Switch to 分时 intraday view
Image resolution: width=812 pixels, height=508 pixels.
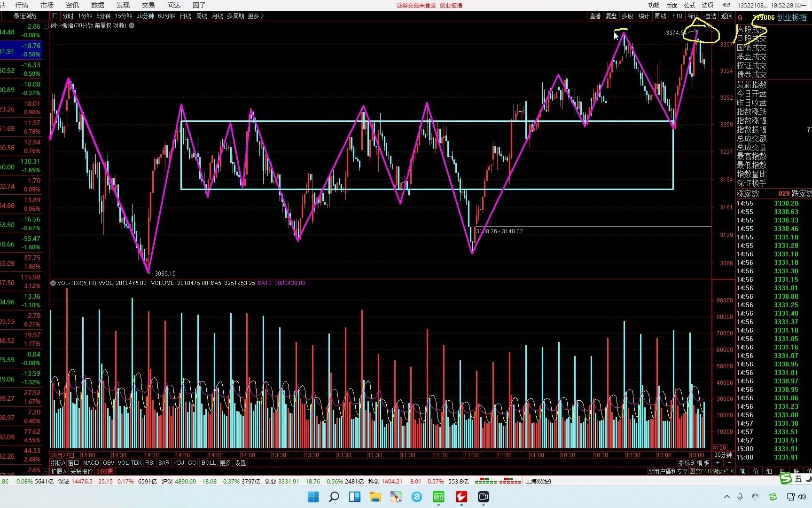point(68,16)
